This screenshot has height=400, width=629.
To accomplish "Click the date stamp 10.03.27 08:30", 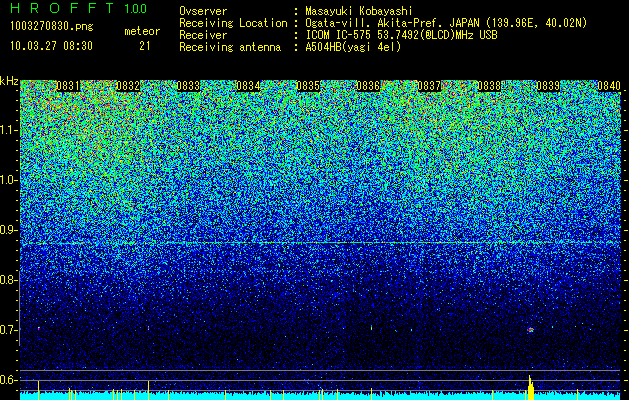I will [x=51, y=45].
